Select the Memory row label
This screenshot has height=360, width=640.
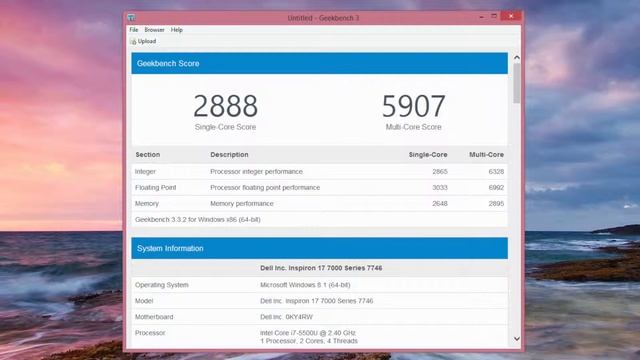click(x=147, y=203)
